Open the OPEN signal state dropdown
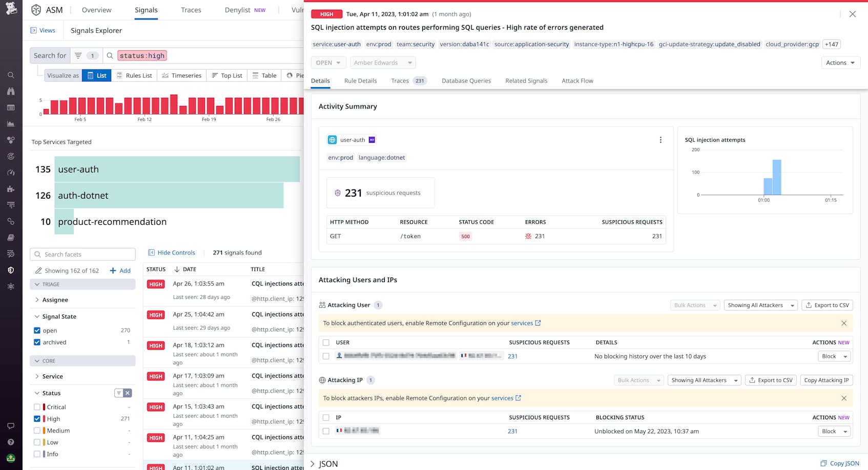This screenshot has height=470, width=868. coord(328,62)
